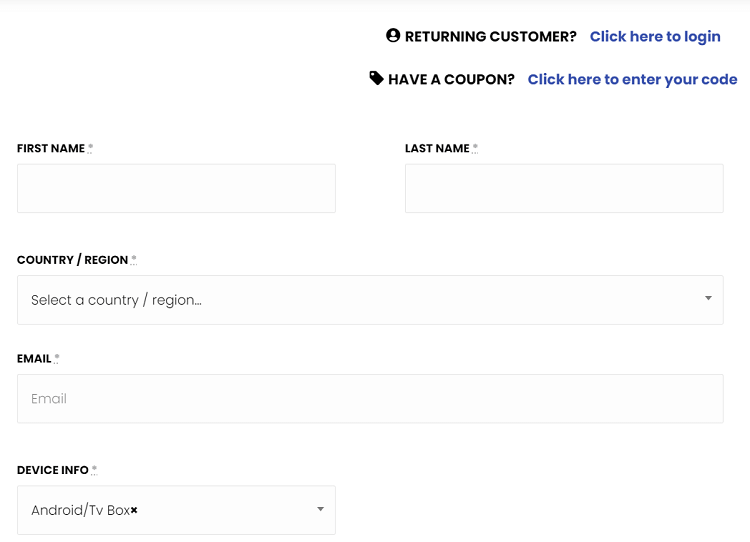The height and width of the screenshot is (542, 750).
Task: Click 'Click here to login' link
Action: (x=655, y=36)
